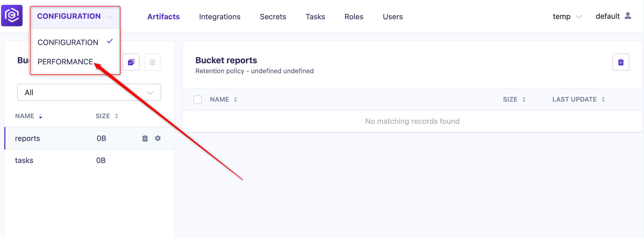Open the All filter dropdown
This screenshot has width=644, height=238.
click(89, 92)
